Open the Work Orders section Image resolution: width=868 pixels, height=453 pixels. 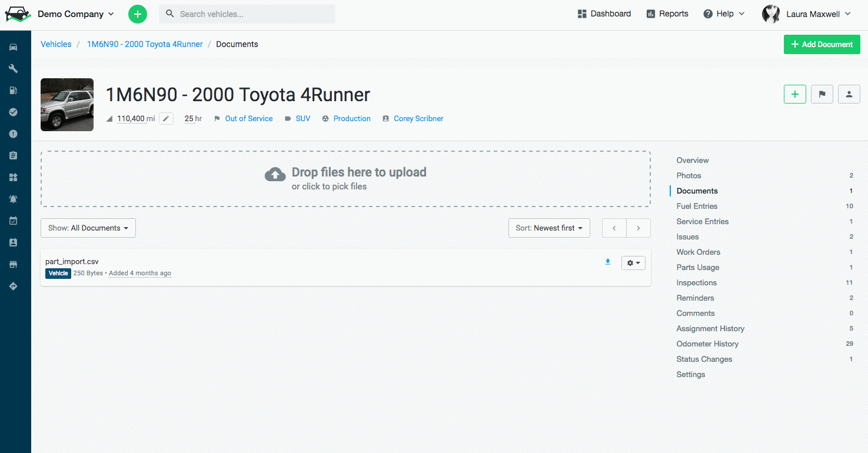[x=699, y=252]
